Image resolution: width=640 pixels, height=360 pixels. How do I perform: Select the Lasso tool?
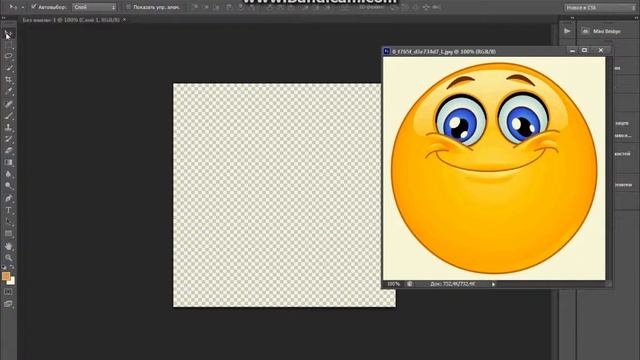click(x=9, y=56)
